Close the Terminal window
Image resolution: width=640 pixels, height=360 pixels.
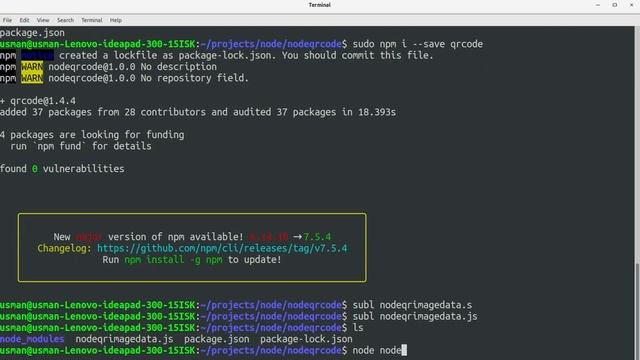pyautogui.click(x=631, y=5)
